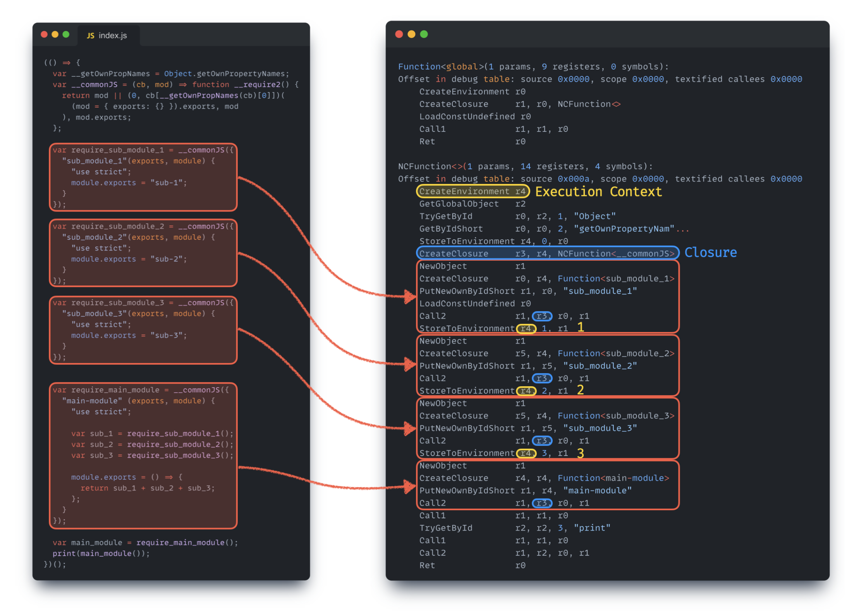Click the red traffic light of the left window
859x616 pixels.
coord(45,34)
